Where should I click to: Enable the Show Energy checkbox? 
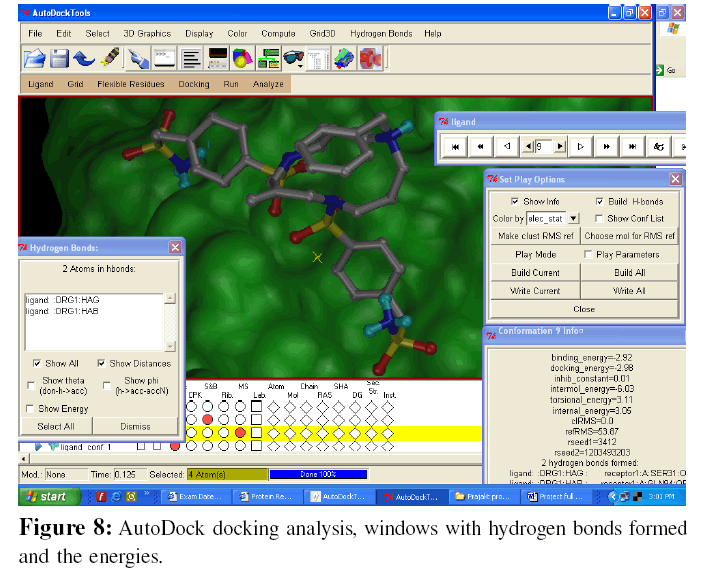click(31, 409)
